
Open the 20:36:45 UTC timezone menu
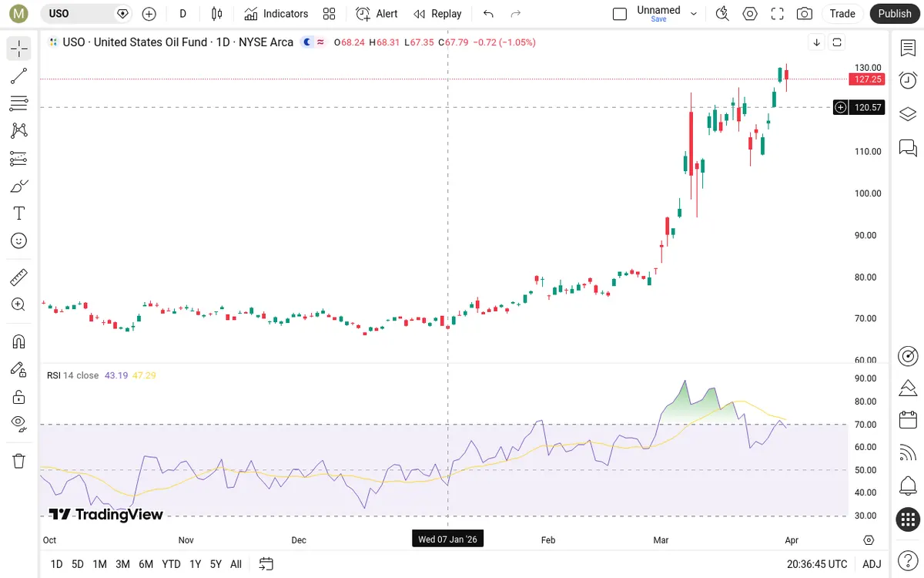click(x=817, y=564)
